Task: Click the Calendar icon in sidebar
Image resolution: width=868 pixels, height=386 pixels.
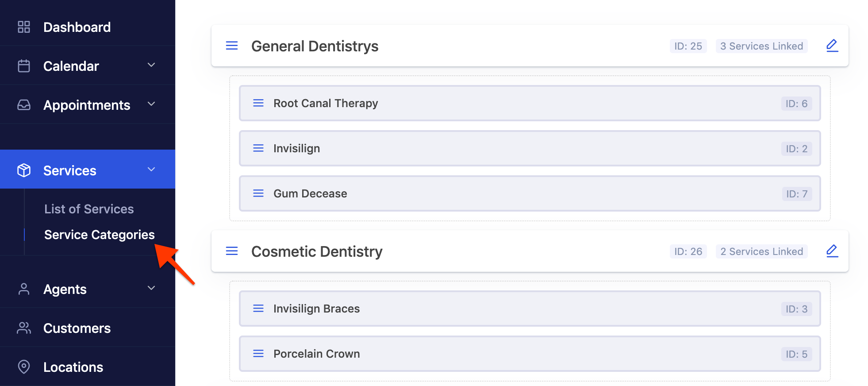Action: [x=24, y=66]
